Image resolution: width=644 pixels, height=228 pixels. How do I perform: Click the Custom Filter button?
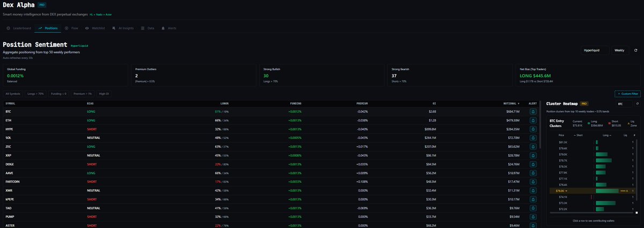(x=628, y=93)
